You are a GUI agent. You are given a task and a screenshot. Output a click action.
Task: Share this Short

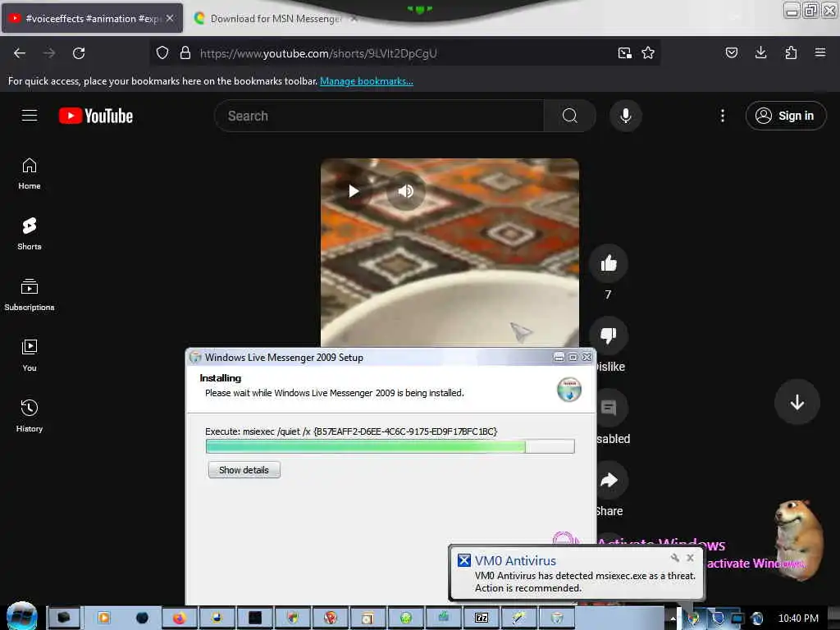tap(609, 479)
